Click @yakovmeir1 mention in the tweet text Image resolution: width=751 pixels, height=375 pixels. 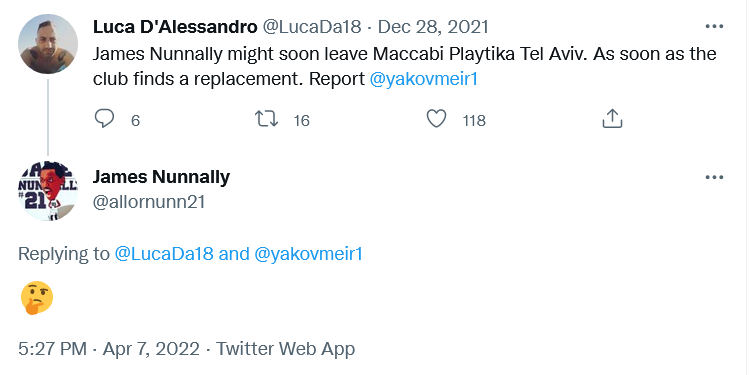(x=424, y=79)
